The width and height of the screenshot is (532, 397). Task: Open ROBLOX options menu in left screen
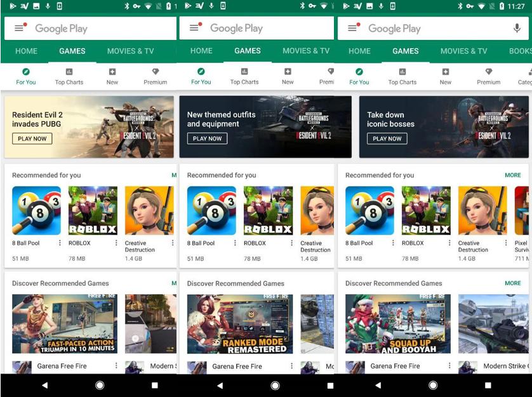pyautogui.click(x=116, y=243)
